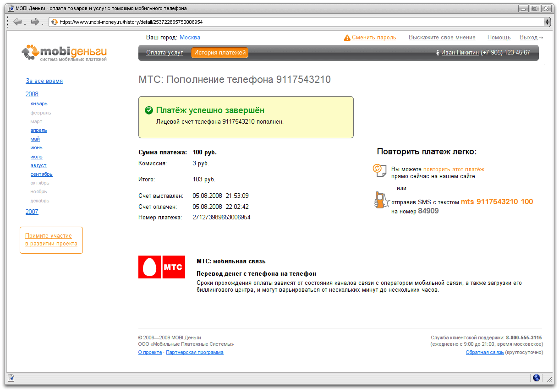
Task: Expand the address bar URL dropdown
Action: coord(547,22)
